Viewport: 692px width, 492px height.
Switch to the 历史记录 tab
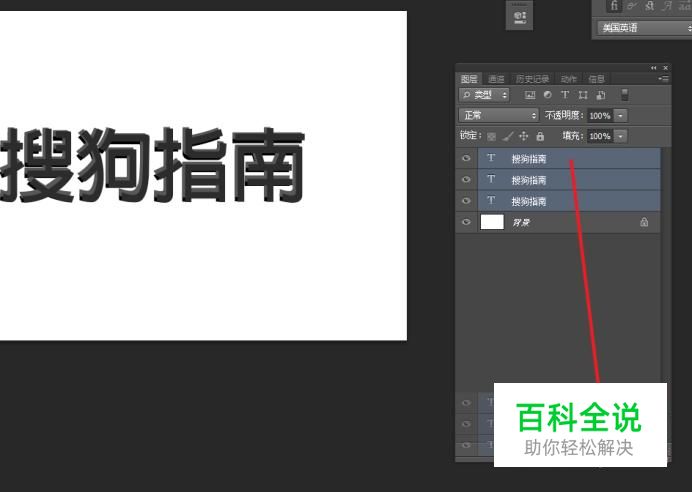(533, 79)
